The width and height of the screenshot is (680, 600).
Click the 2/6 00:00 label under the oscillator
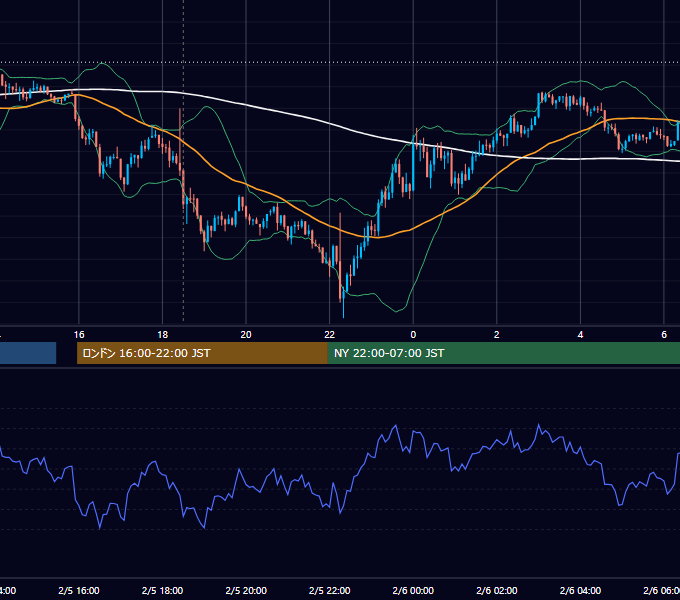tap(413, 590)
